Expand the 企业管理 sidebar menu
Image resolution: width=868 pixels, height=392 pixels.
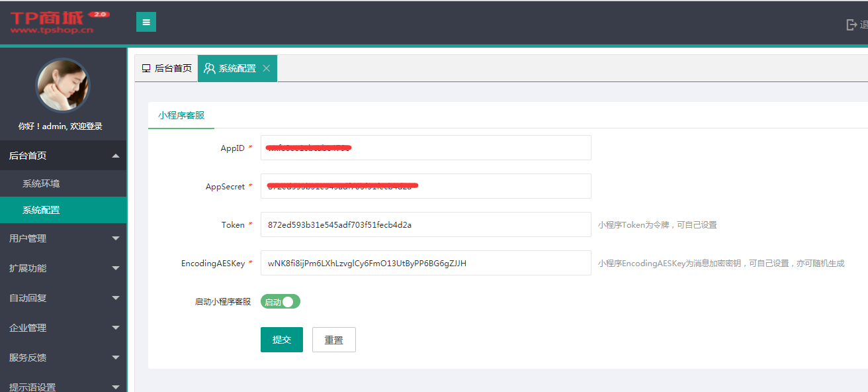63,328
